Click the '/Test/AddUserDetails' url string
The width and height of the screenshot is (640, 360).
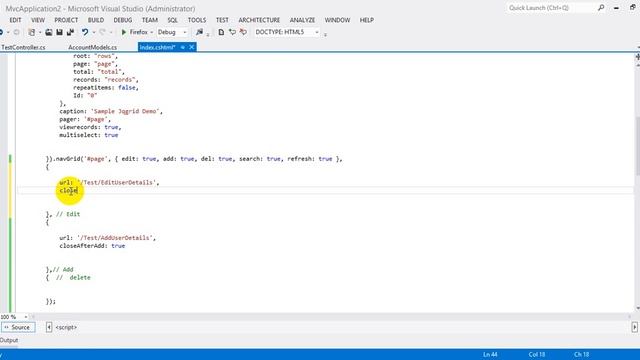click(x=115, y=238)
